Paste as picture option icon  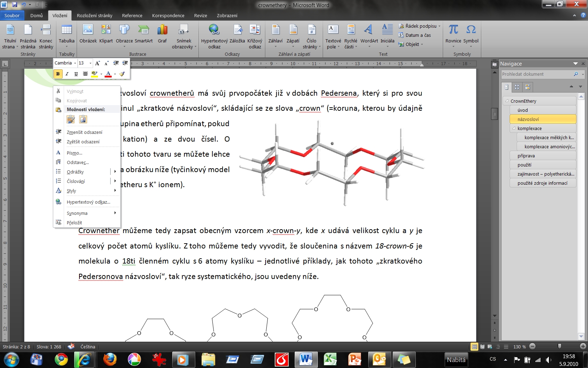pyautogui.click(x=83, y=120)
